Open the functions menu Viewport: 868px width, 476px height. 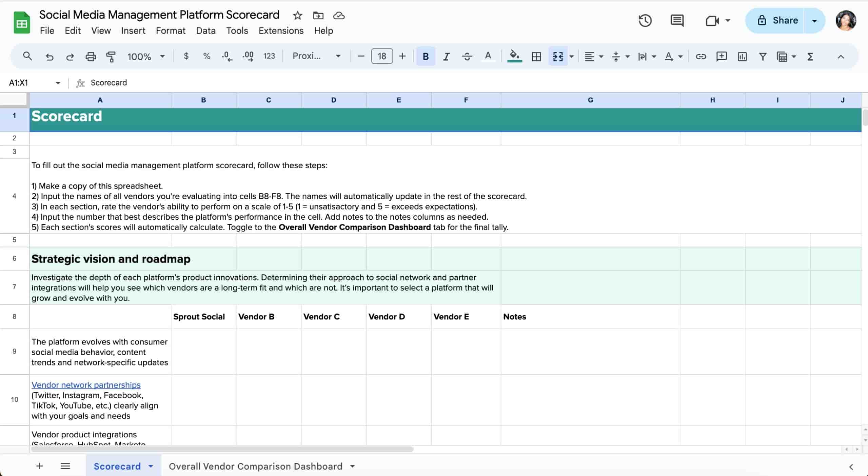[x=810, y=57]
